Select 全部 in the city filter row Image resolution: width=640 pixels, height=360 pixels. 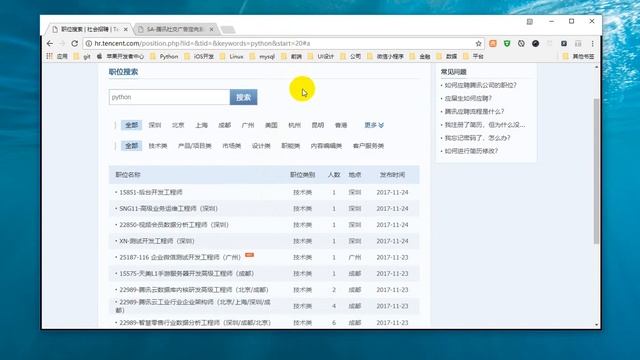tap(131, 125)
